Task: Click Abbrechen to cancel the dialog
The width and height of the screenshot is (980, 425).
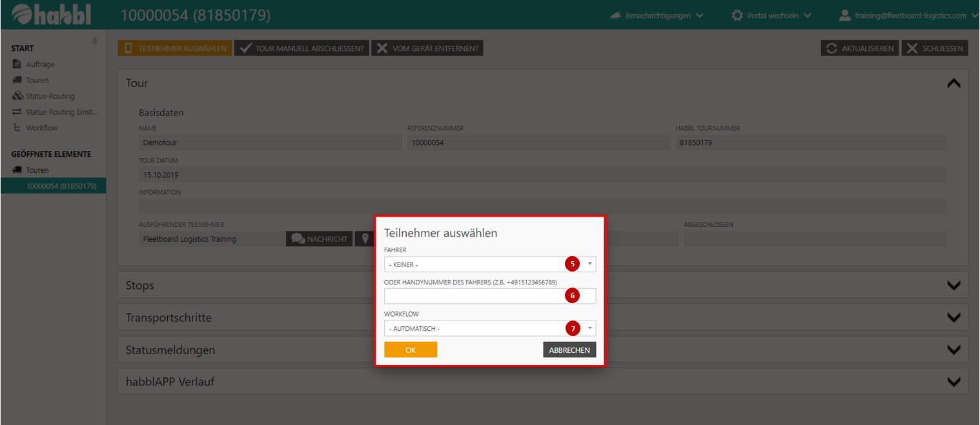Action: click(x=569, y=350)
